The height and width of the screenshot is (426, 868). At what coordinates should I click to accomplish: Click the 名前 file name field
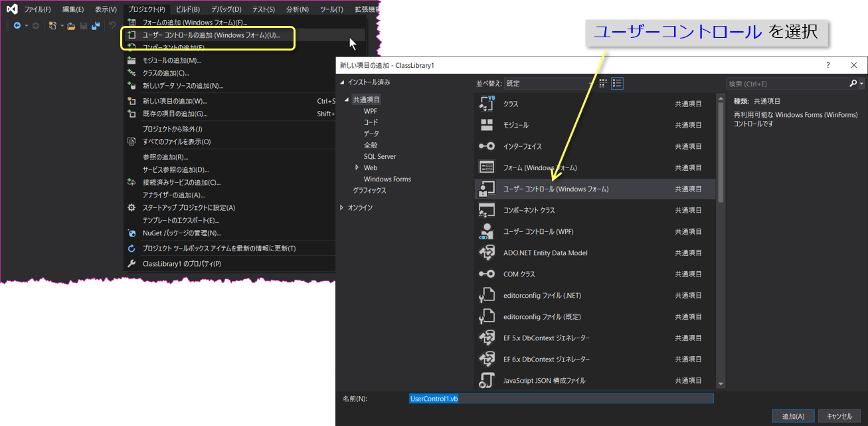pyautogui.click(x=561, y=399)
